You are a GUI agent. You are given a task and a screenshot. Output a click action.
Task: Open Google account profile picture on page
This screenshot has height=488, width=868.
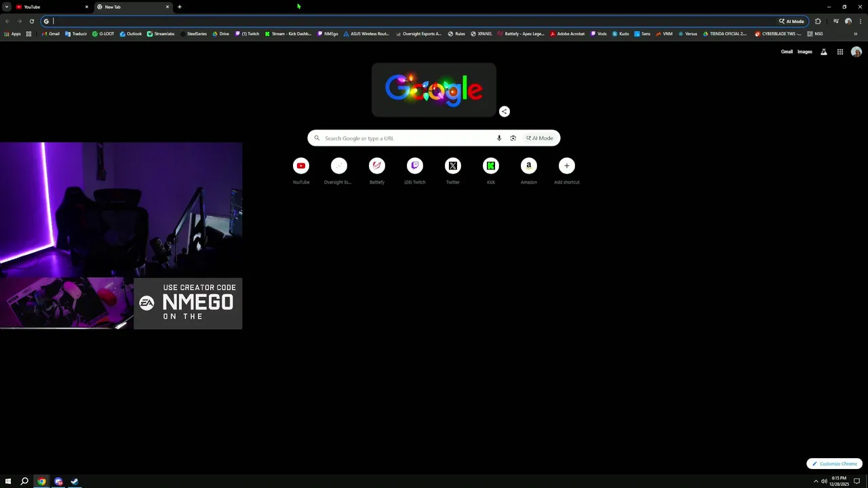click(856, 52)
